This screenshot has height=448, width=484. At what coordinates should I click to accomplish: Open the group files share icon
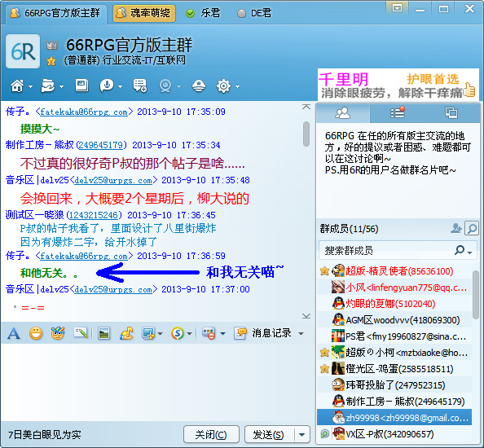point(47,86)
